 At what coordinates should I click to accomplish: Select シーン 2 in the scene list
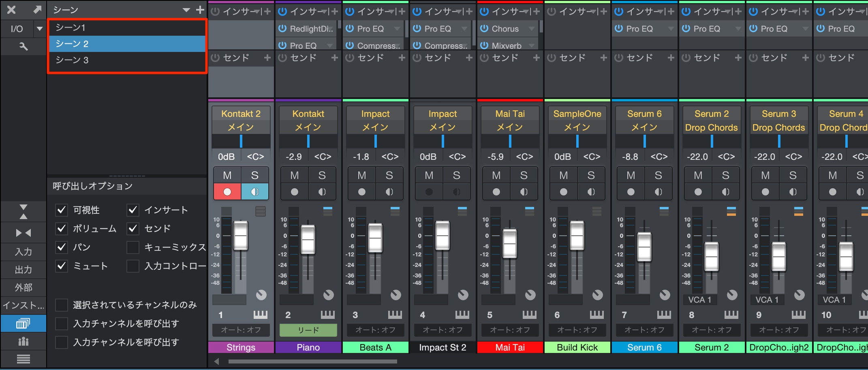[x=127, y=44]
